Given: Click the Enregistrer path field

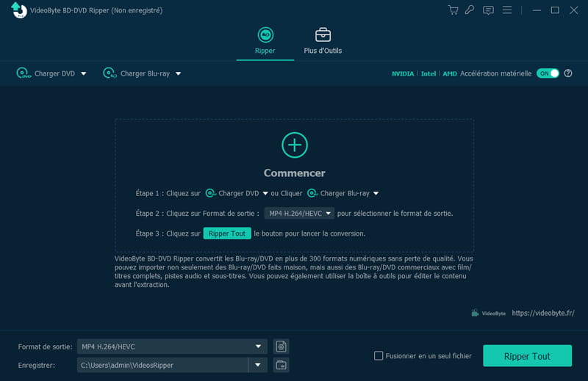Looking at the screenshot, I should 162,365.
